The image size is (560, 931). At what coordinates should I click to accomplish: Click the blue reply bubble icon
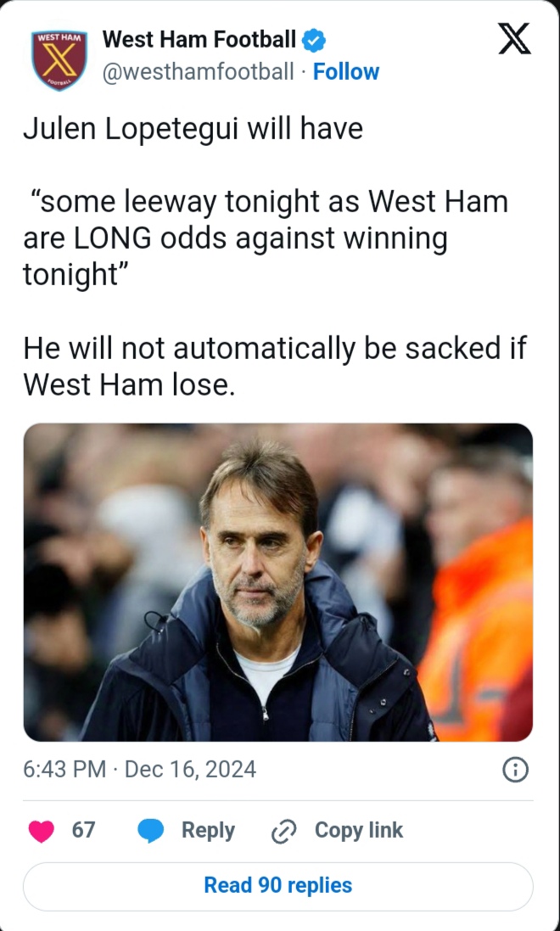(x=150, y=831)
